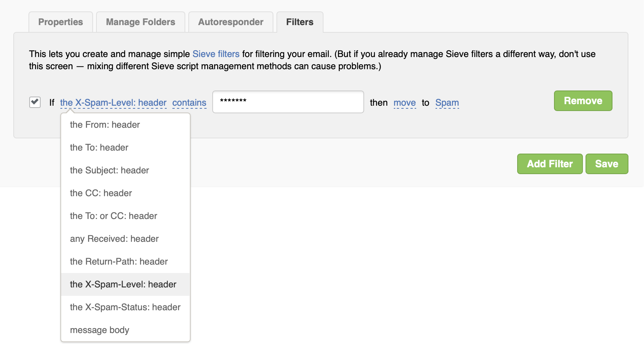644x349 pixels.
Task: Change the 'move' action dropdown
Action: tap(405, 103)
